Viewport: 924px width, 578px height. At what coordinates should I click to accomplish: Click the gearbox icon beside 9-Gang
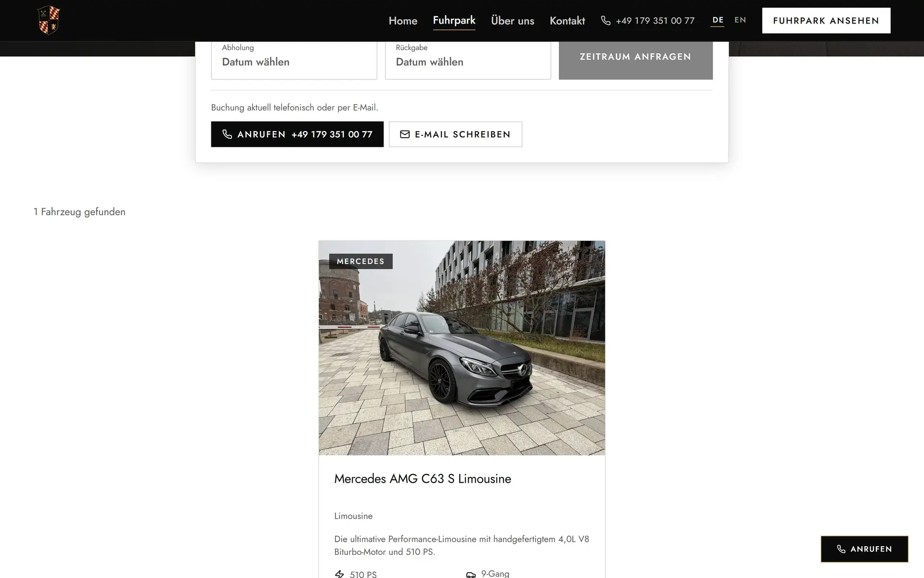(471, 574)
